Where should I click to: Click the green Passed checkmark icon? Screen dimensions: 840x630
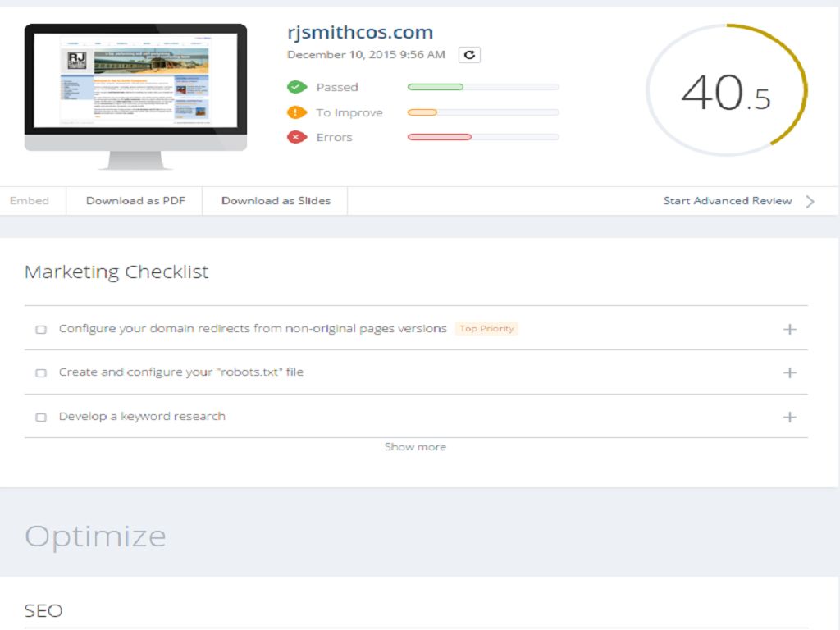[297, 87]
